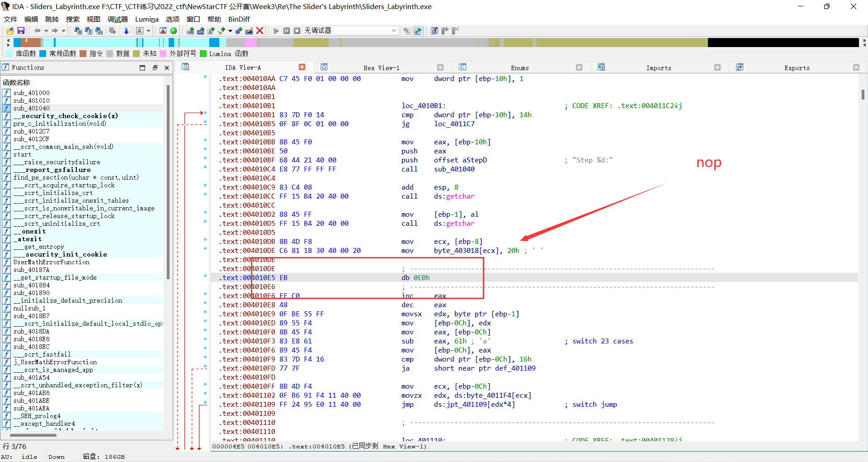The image size is (868, 462).
Task: Select the start function in Functions list
Action: 83,154
